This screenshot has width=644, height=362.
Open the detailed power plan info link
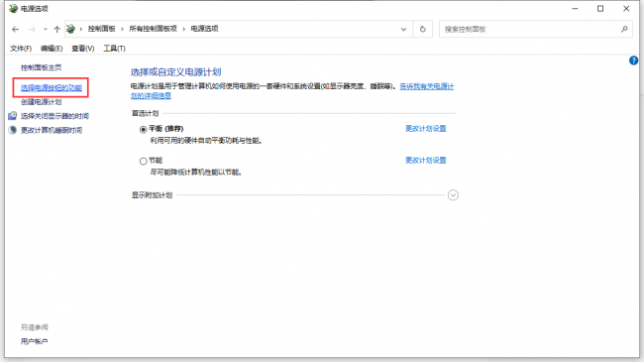point(427,86)
